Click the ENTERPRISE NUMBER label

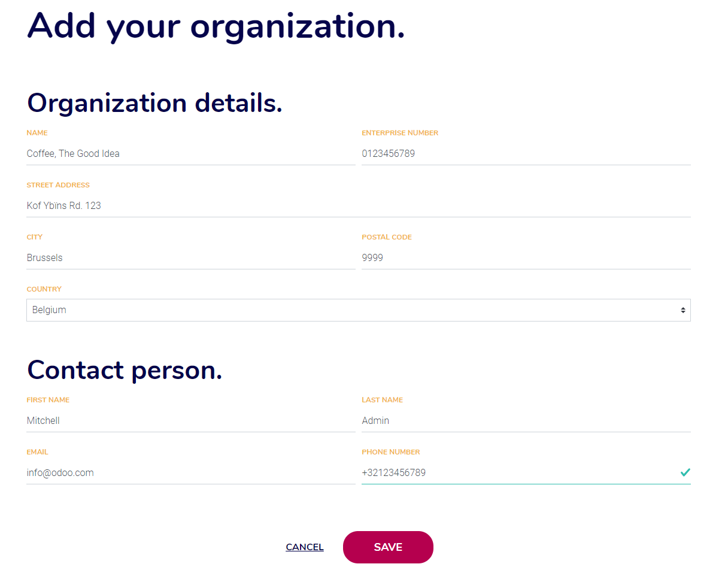(x=400, y=133)
